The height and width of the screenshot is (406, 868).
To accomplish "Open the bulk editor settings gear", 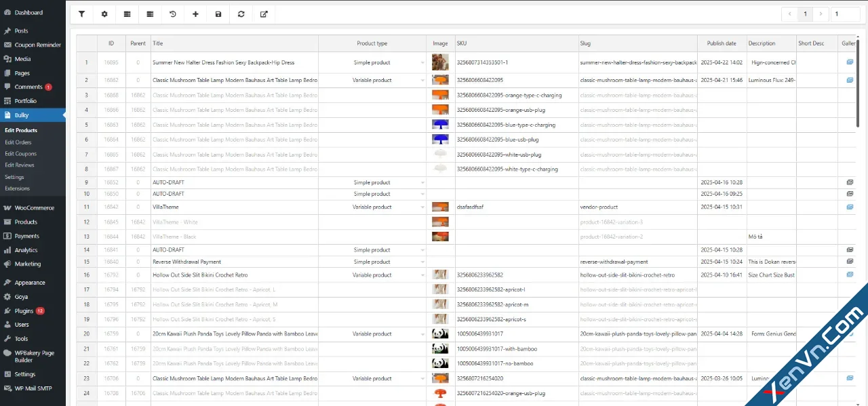I will tap(104, 14).
